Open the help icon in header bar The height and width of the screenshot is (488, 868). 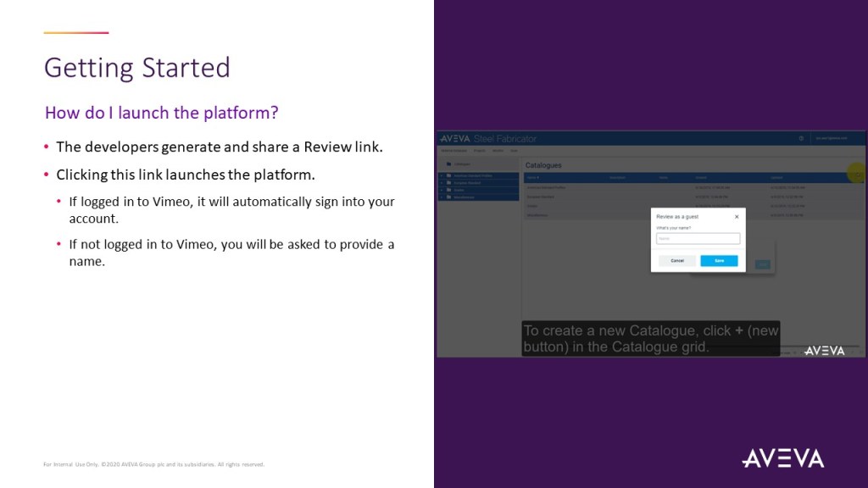point(801,138)
